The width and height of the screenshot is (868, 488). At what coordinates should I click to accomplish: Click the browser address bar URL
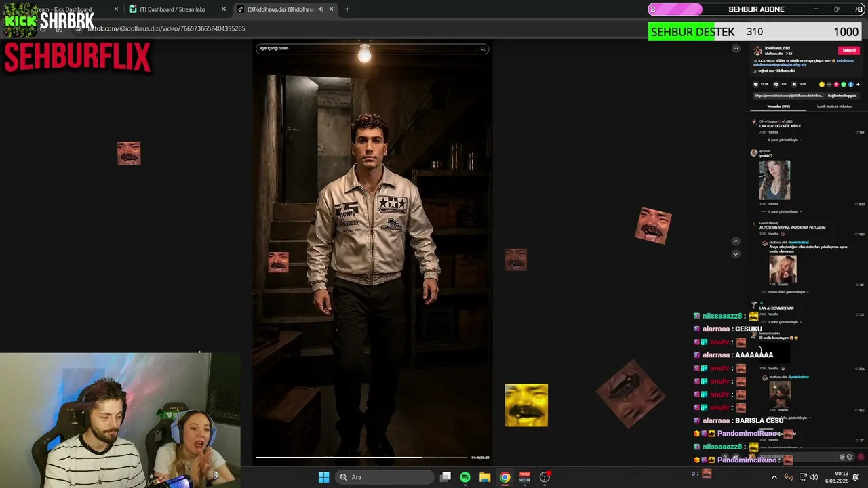(166, 28)
